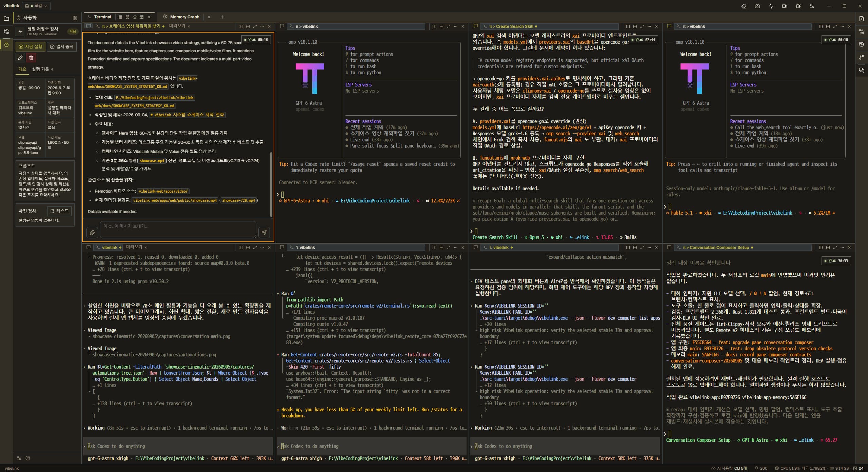Click the grid layout icon beside Terminal tab
This screenshot has height=472, width=868.
click(120, 17)
